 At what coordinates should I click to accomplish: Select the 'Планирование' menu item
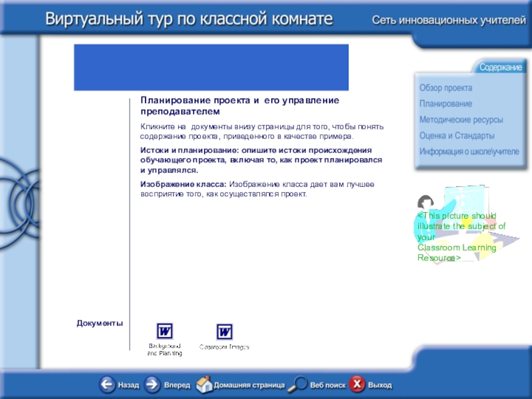446,104
